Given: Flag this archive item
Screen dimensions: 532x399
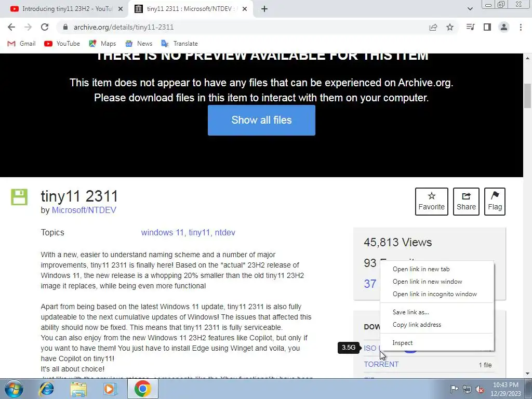Looking at the screenshot, I should tap(495, 202).
